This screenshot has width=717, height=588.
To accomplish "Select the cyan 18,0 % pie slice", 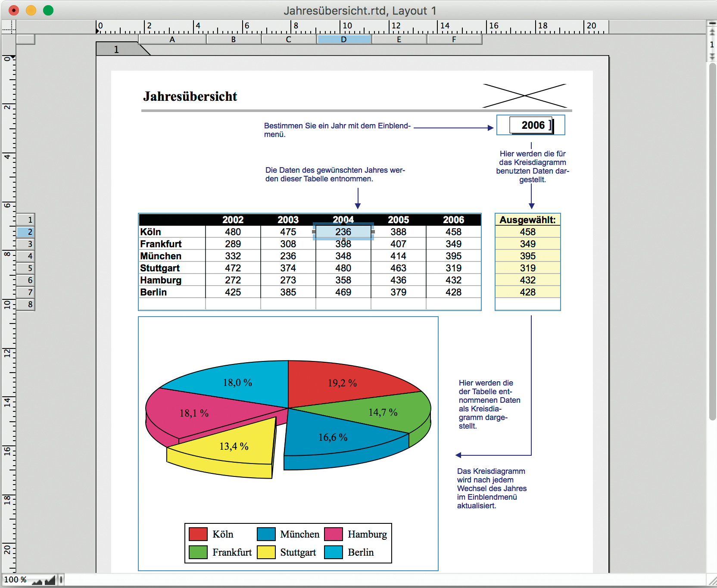I will pyautogui.click(x=237, y=383).
